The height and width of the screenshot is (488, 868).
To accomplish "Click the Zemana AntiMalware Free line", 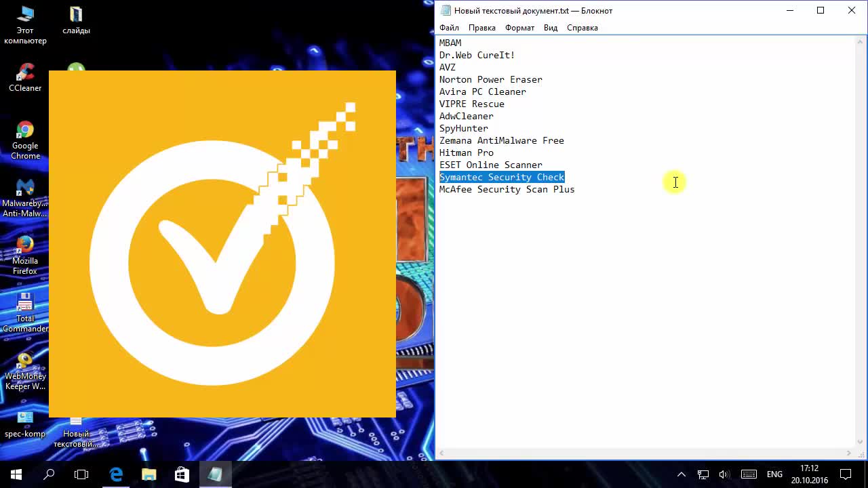I will pos(502,140).
